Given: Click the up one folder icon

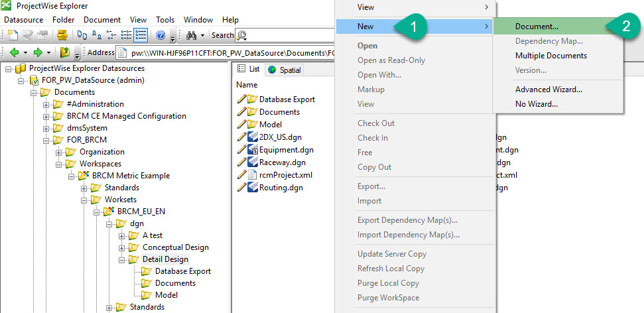Looking at the screenshot, I should pos(65,52).
